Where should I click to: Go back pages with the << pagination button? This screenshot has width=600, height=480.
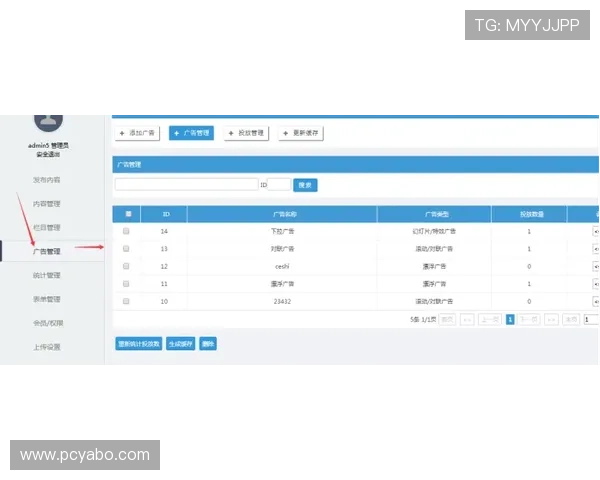pos(466,319)
